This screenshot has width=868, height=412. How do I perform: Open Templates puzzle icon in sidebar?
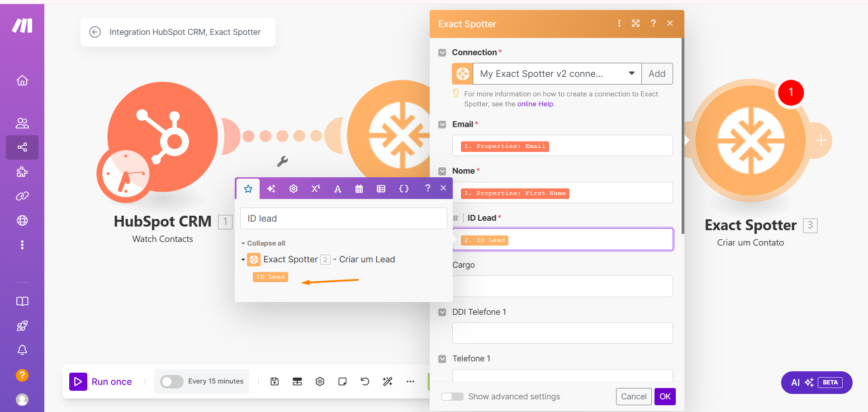tap(22, 172)
